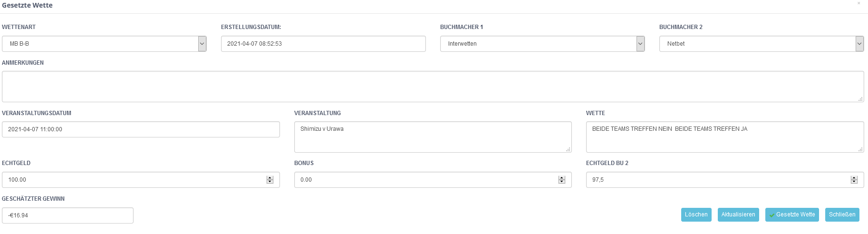Viewport: 868px width, 234px height.
Task: Click the Geschätzter Gewinn field
Action: (68, 215)
